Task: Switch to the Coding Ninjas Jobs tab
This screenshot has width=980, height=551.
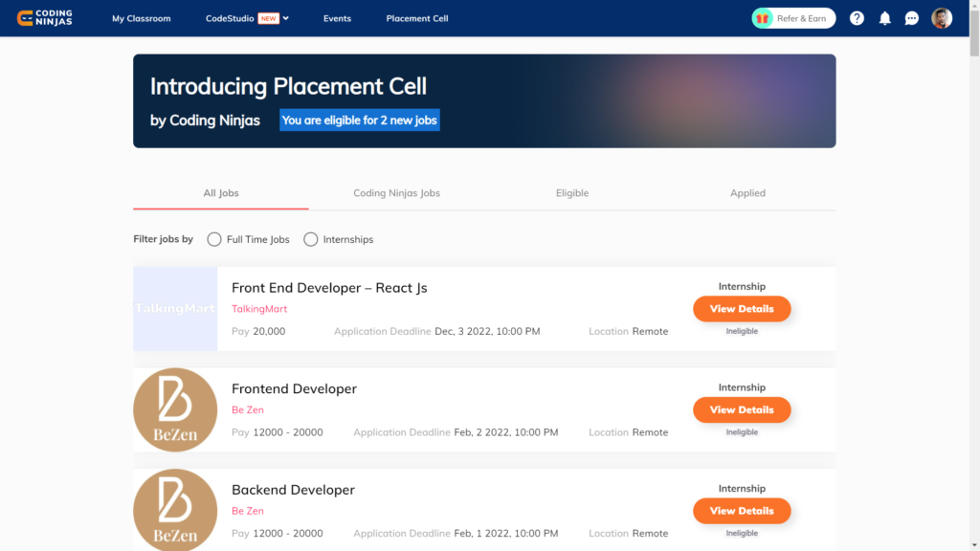Action: pyautogui.click(x=396, y=193)
